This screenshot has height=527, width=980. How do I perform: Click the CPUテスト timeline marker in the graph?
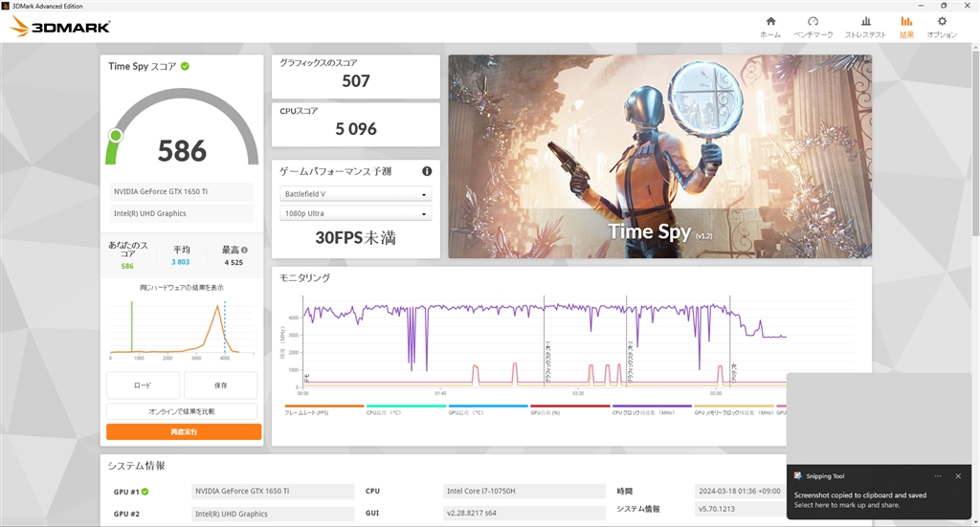(x=734, y=373)
